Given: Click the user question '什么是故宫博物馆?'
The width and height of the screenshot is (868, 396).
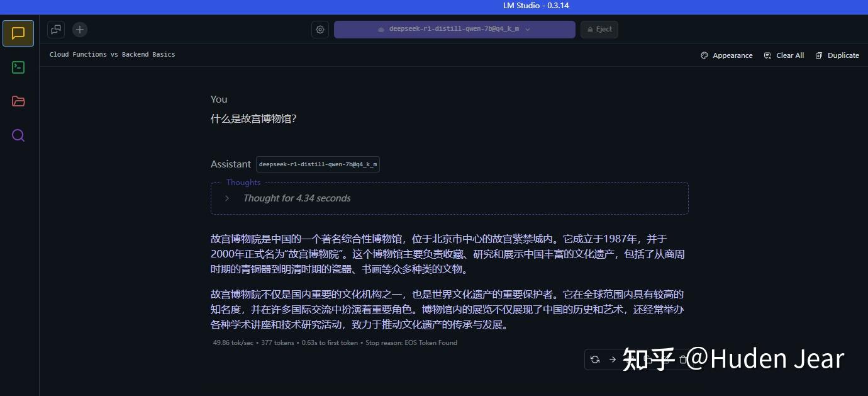Looking at the screenshot, I should [253, 118].
